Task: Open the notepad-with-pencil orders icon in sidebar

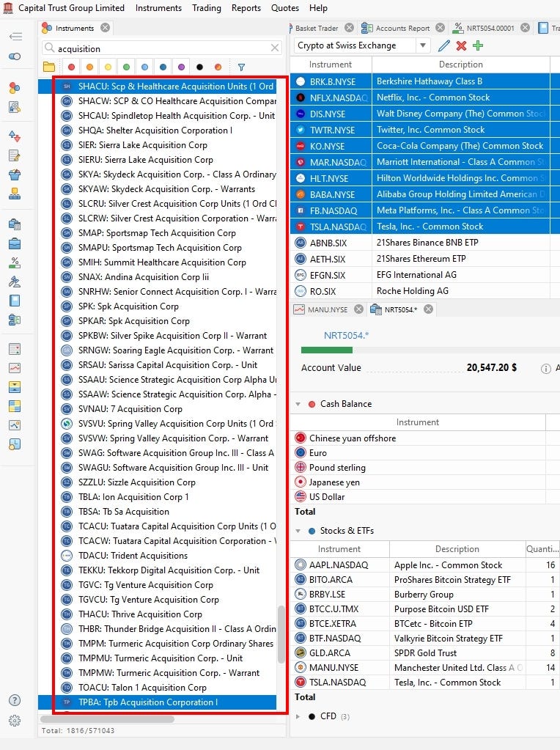Action: (15, 155)
